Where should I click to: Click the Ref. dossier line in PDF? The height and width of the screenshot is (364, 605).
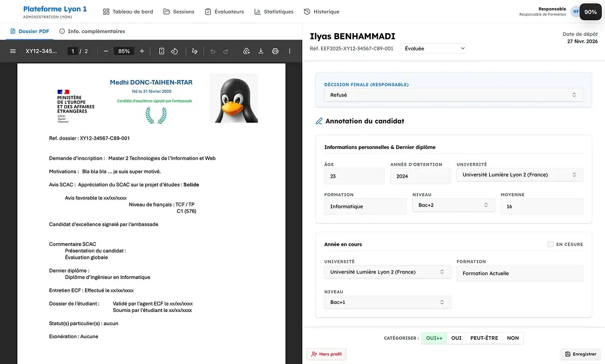tap(89, 138)
